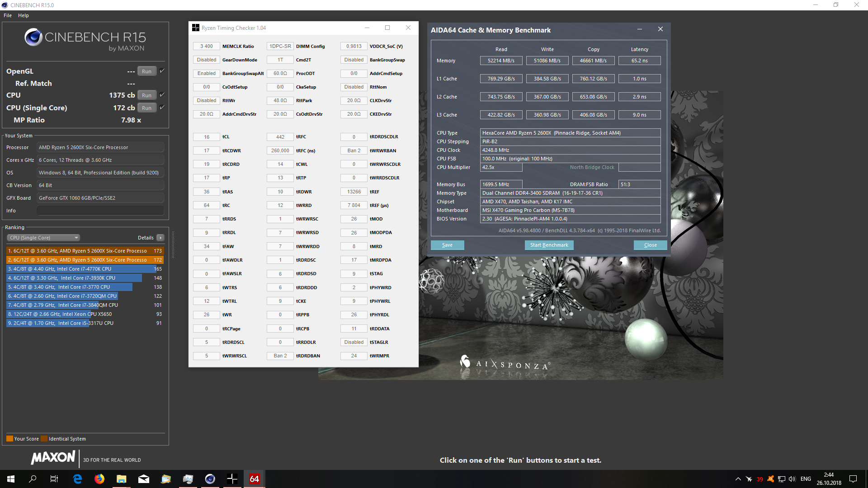The height and width of the screenshot is (488, 868).
Task: Click Start Benchmark in AIDA64
Action: point(549,245)
